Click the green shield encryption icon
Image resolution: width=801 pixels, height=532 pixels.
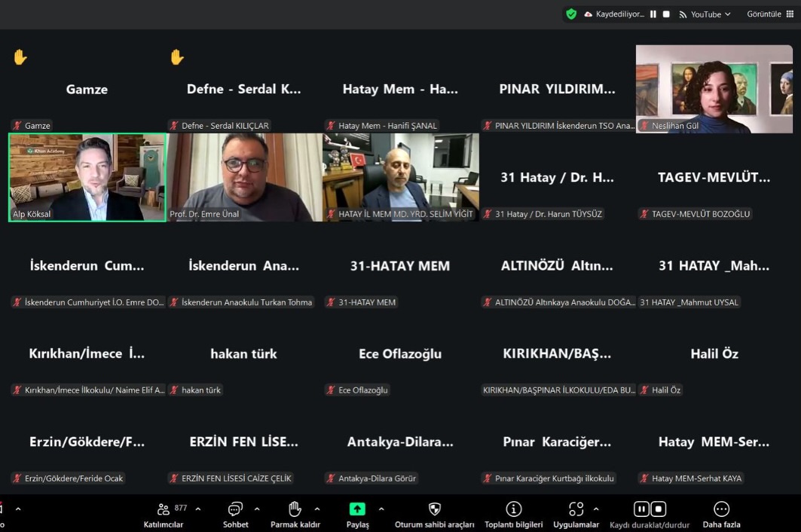click(571, 14)
